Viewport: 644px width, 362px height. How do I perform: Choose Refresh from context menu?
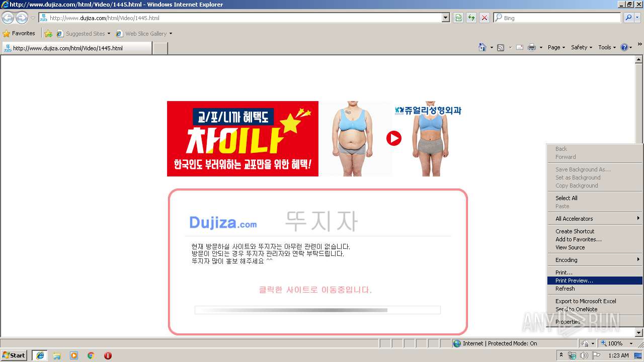[x=595, y=289]
